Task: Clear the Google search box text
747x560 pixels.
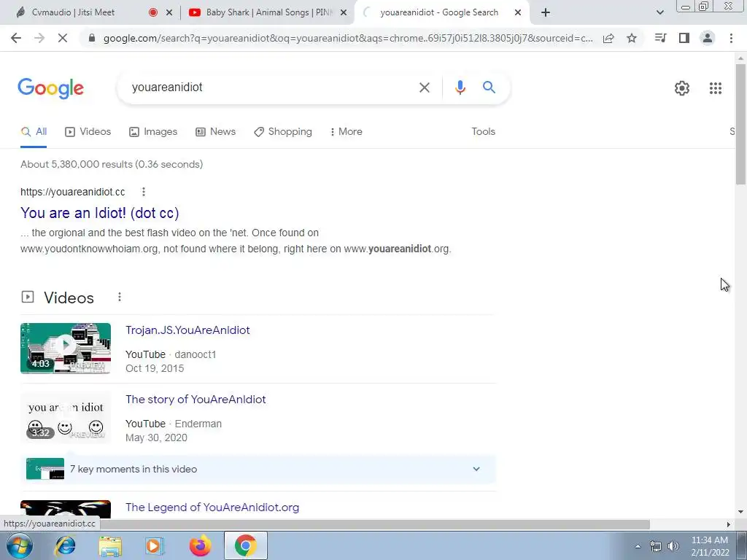Action: point(425,87)
